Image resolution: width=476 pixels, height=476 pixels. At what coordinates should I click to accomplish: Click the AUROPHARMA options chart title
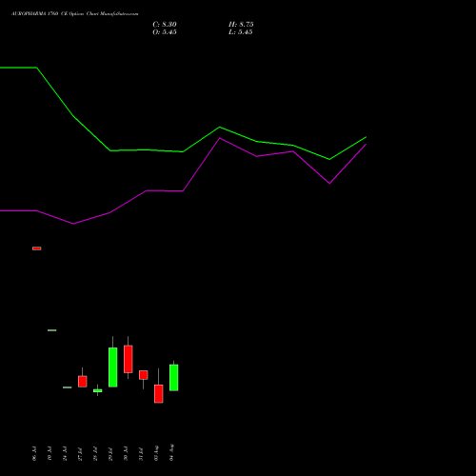75,14
